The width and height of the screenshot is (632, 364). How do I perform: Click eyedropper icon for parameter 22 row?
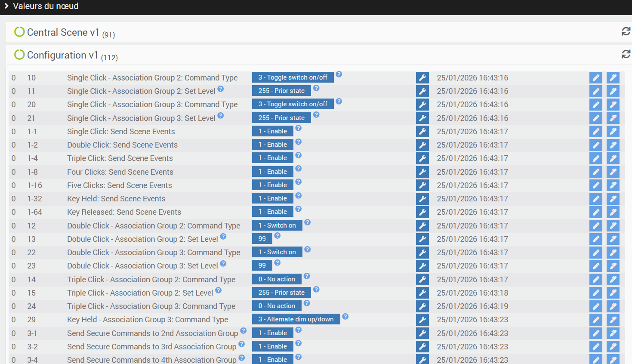pyautogui.click(x=613, y=253)
